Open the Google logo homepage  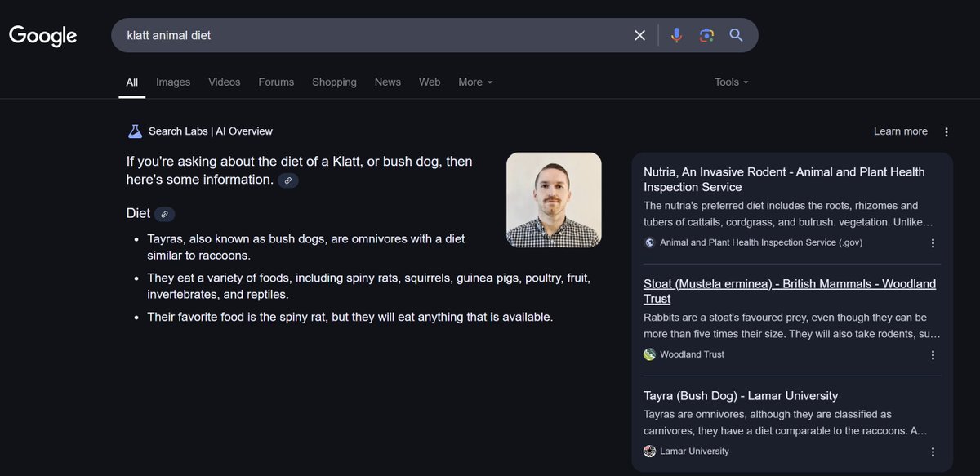coord(42,35)
